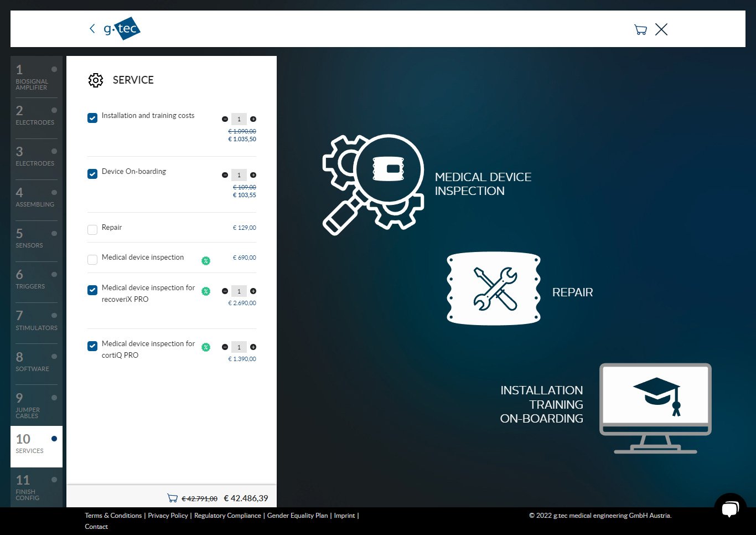Click the g.tec logo

tap(122, 29)
